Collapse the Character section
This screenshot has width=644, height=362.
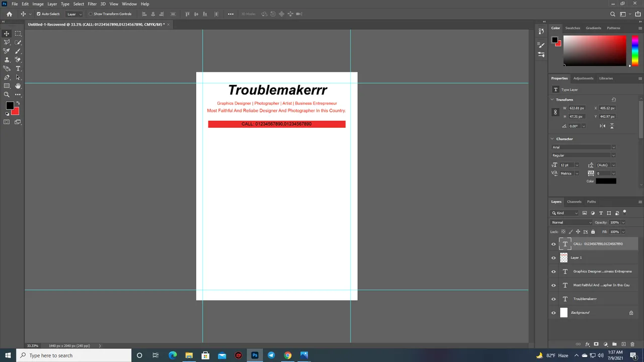(x=552, y=139)
